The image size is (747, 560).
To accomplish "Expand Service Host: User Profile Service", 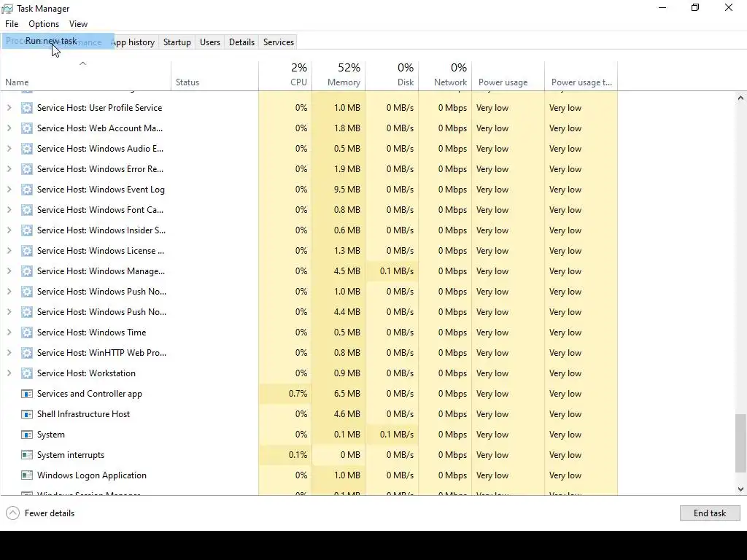I will pos(9,108).
